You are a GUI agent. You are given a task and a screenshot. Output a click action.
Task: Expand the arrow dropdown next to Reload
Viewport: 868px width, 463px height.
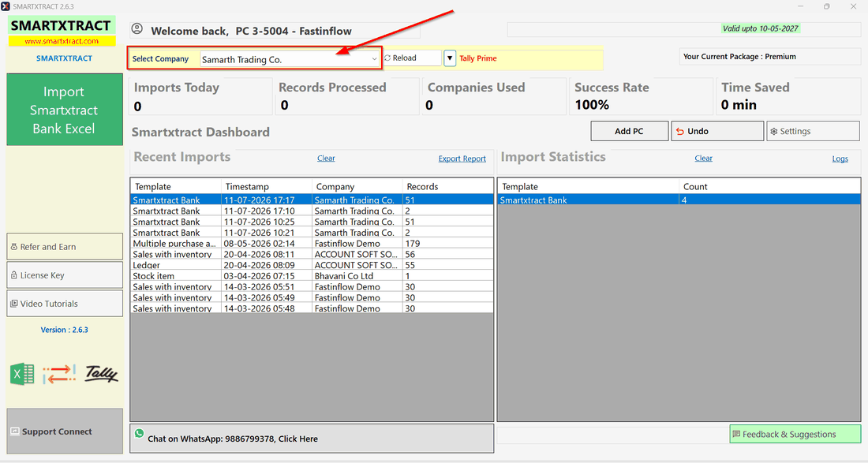tap(450, 58)
